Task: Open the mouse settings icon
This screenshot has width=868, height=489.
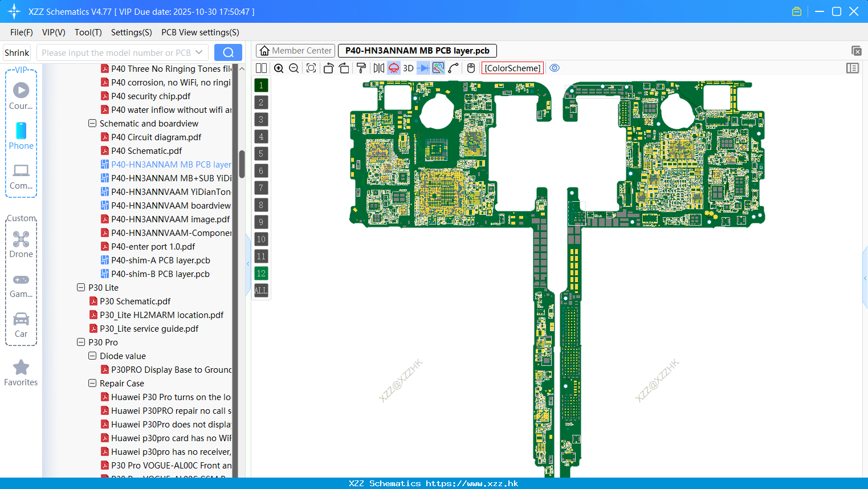Action: (x=471, y=68)
